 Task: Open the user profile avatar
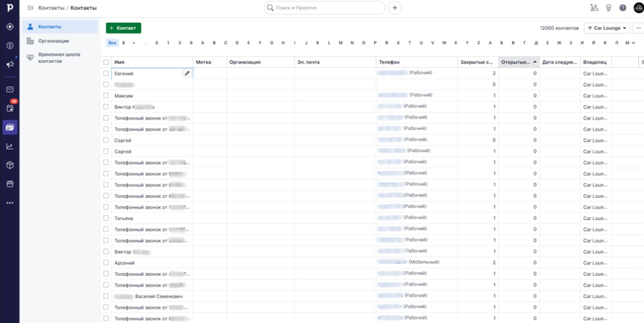coord(638,8)
